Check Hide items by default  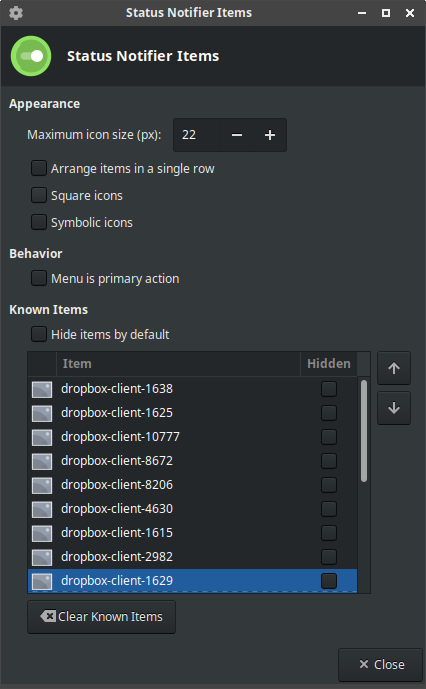click(39, 334)
